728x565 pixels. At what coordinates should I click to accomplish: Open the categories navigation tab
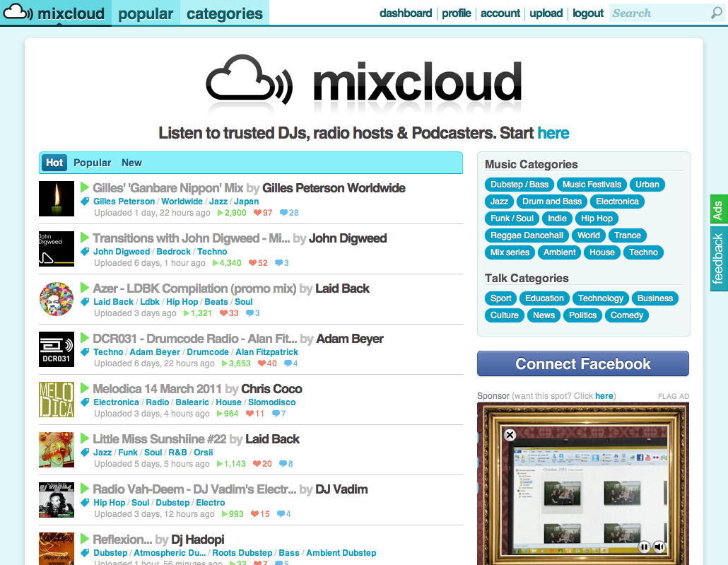(x=225, y=13)
